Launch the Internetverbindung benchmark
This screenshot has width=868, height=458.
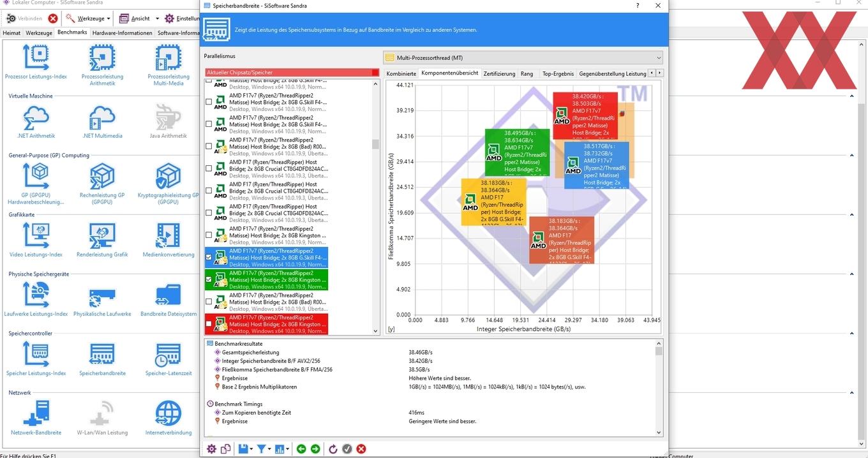[168, 418]
